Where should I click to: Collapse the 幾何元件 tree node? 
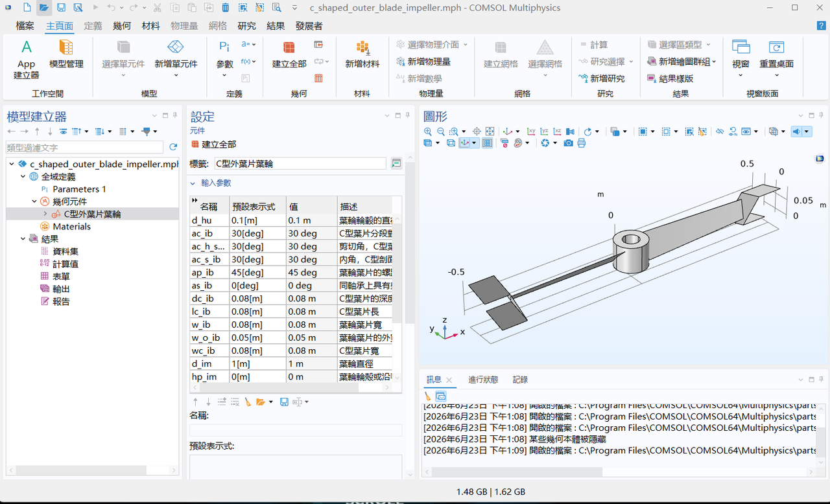(x=34, y=201)
